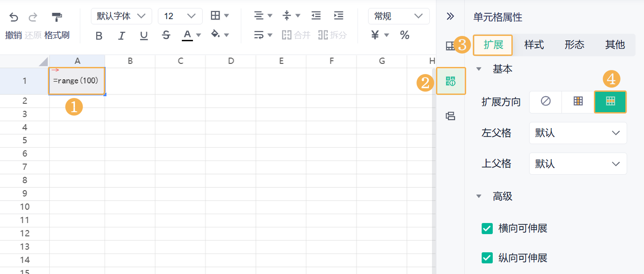Screen dimensions: 644x274
Task: Select cell A1 containing =range(100)
Action: (x=77, y=81)
